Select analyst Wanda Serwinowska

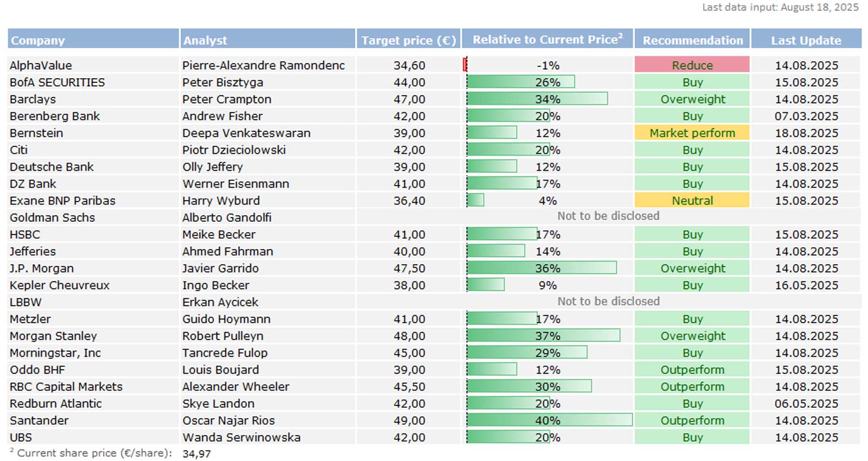point(241,437)
